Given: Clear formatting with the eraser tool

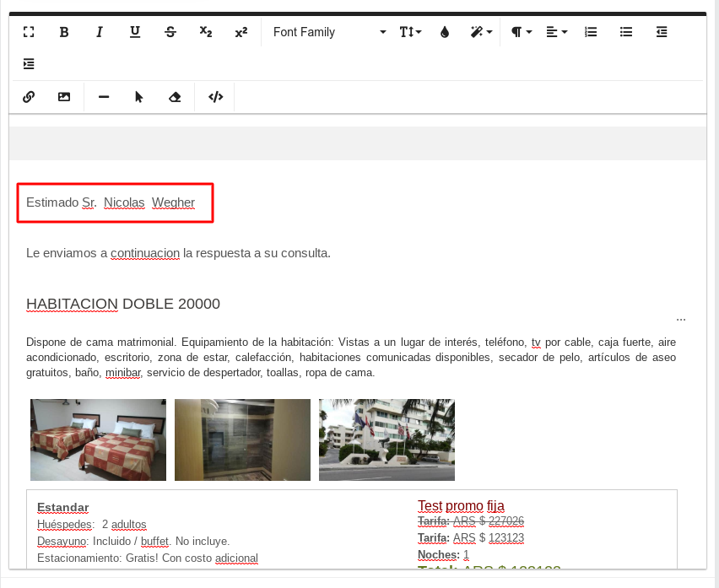Looking at the screenshot, I should point(174,96).
